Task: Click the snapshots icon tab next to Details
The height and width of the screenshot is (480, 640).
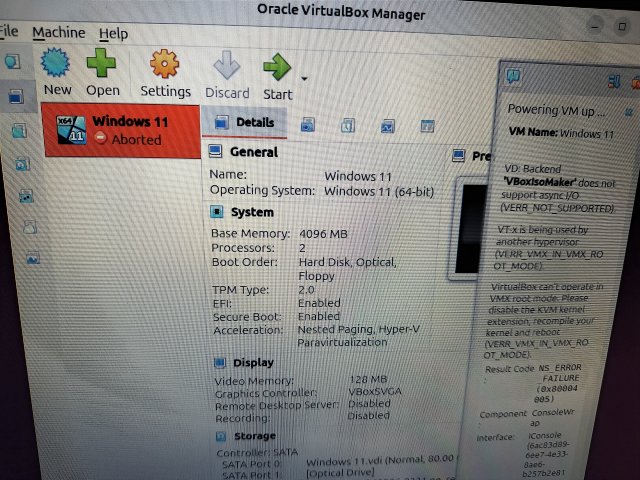Action: 308,125
